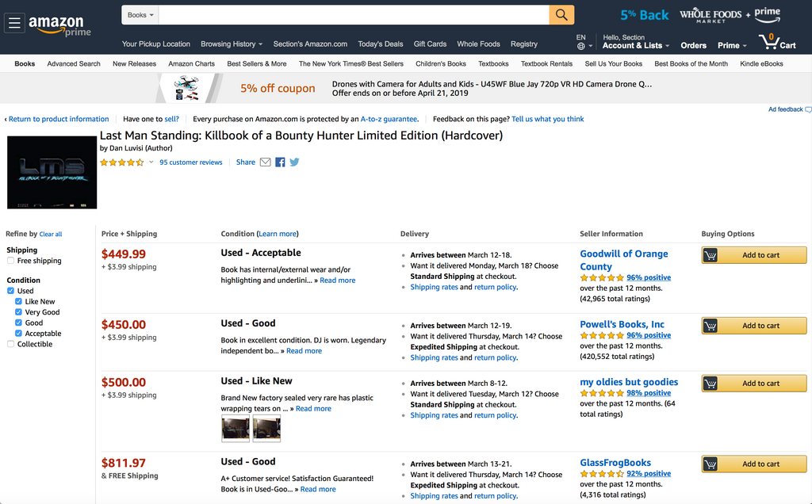The width and height of the screenshot is (812, 504).
Task: Click the 98% positive rating link
Action: (x=649, y=393)
